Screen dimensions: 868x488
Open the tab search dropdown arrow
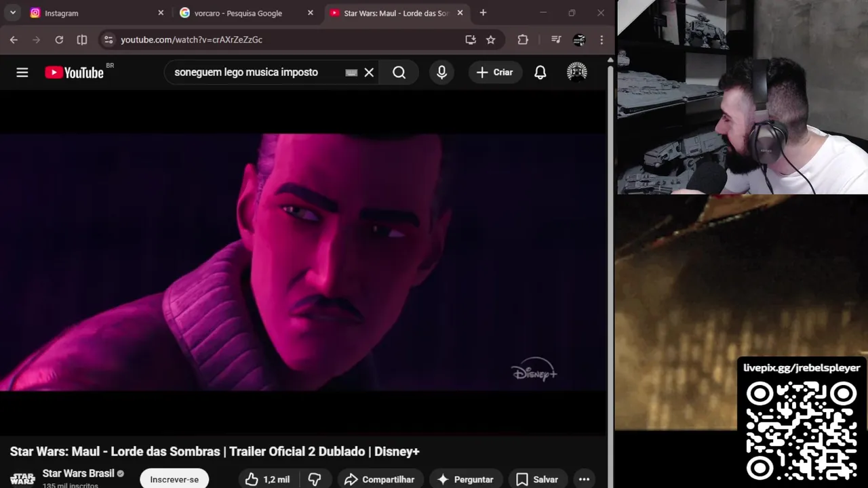[13, 13]
